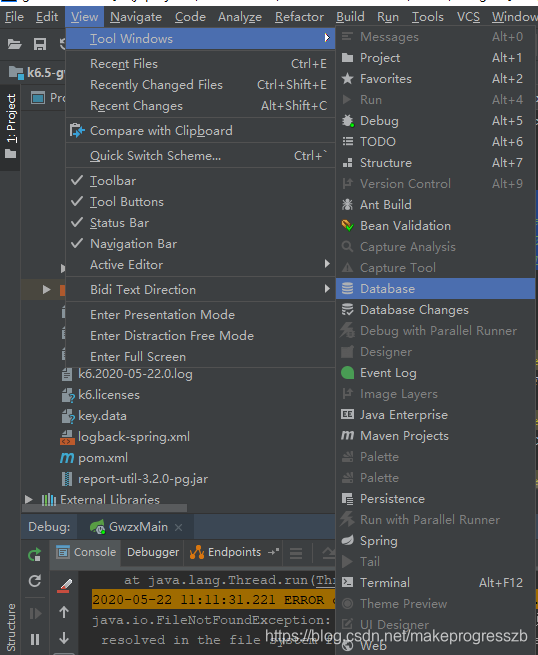Select key.data file in project tree

(x=102, y=416)
